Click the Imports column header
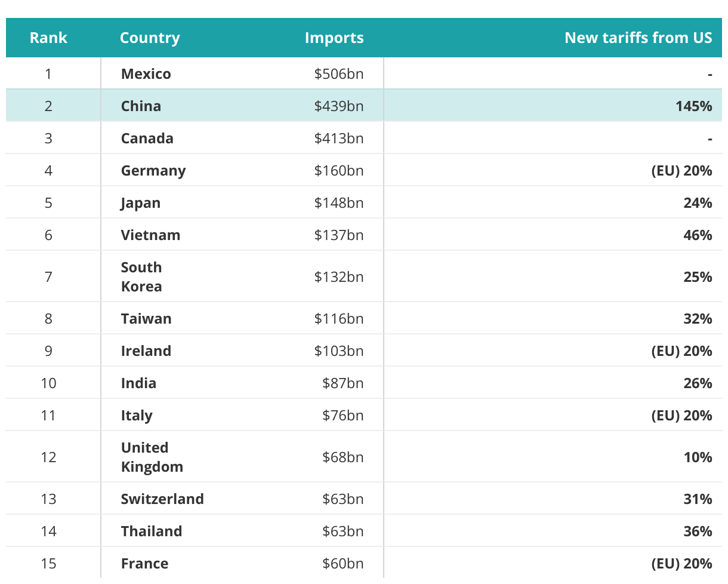728x584 pixels. click(x=334, y=38)
